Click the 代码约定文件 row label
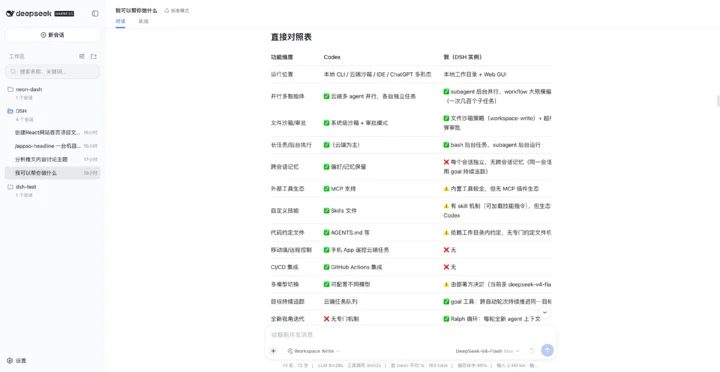 pos(287,233)
